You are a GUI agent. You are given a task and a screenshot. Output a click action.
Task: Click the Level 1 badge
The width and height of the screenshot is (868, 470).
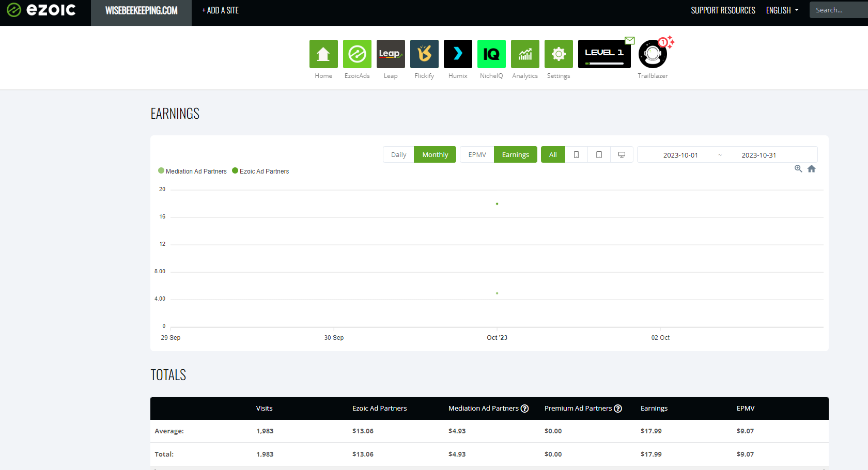(605, 54)
